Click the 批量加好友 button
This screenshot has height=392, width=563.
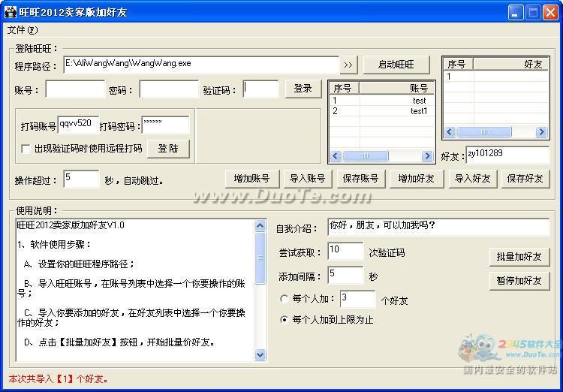click(x=519, y=257)
